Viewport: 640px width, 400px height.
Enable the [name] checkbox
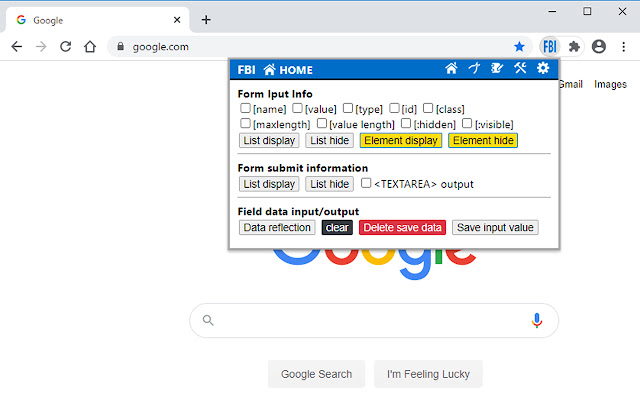coord(245,108)
